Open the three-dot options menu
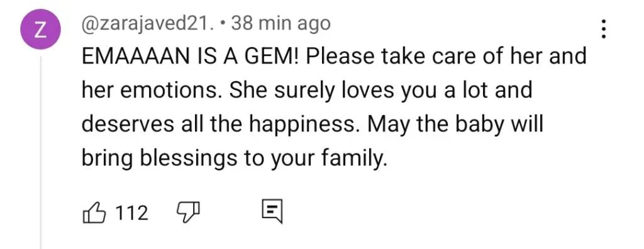Image resolution: width=644 pixels, height=249 pixels. (x=603, y=30)
